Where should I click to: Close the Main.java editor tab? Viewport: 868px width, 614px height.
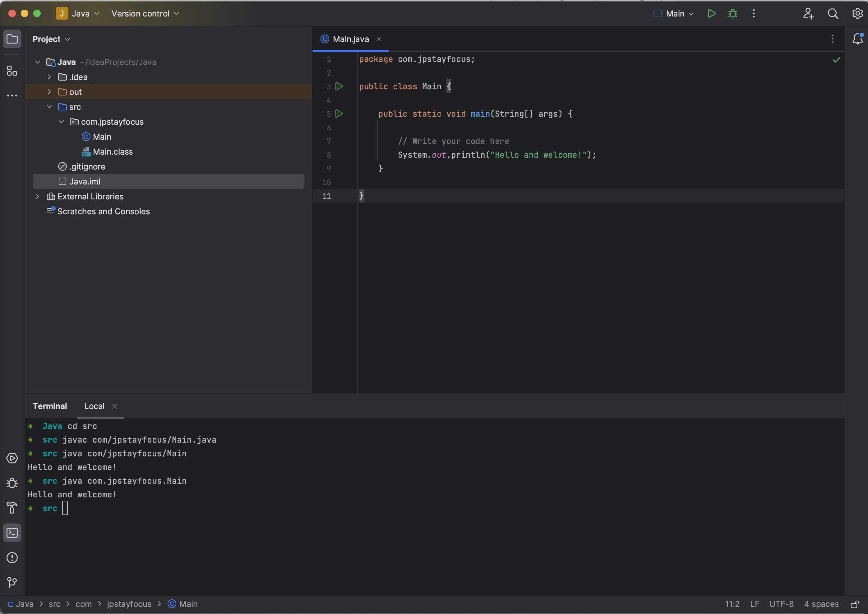coord(379,39)
